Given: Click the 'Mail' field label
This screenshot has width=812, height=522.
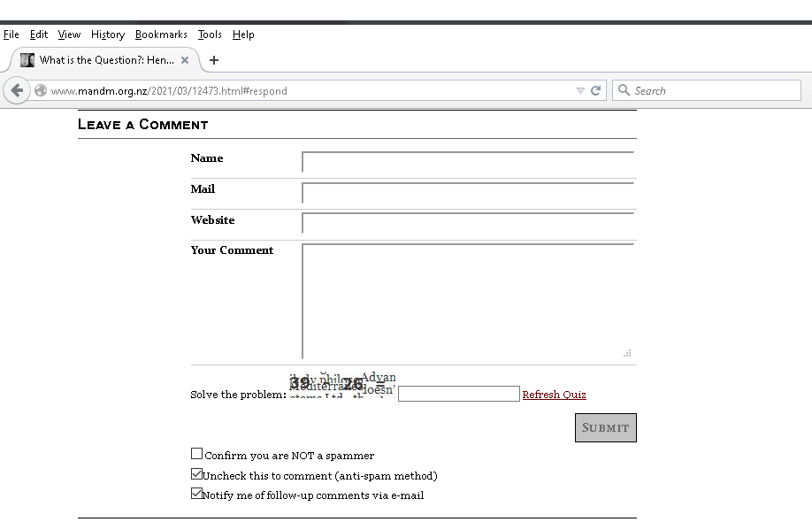Looking at the screenshot, I should coord(203,189).
